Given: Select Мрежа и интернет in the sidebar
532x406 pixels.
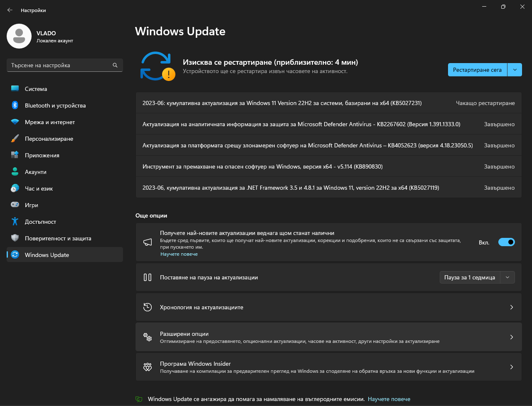Looking at the screenshot, I should (65, 122).
